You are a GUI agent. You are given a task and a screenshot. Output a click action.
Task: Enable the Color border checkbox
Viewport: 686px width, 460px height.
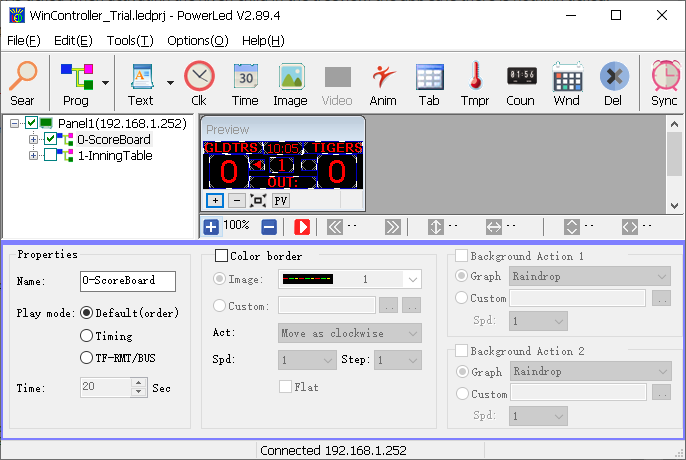point(222,256)
